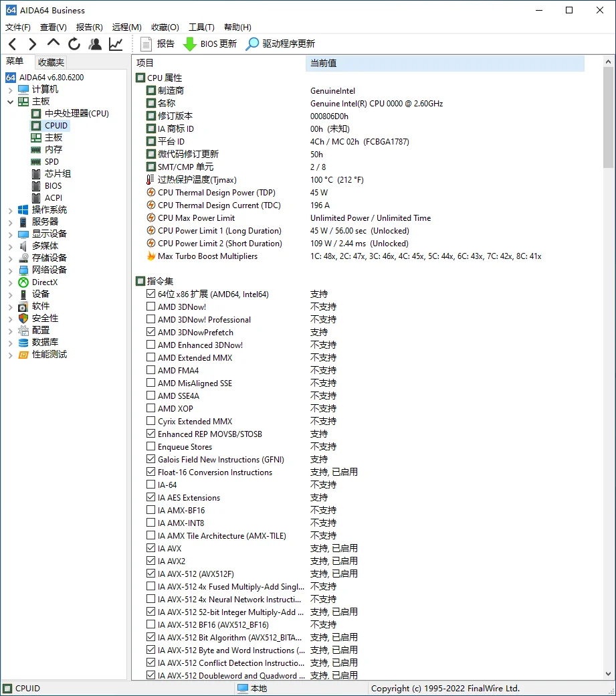This screenshot has width=616, height=696.
Task: Collapse the 主板 tree node
Action: click(10, 102)
